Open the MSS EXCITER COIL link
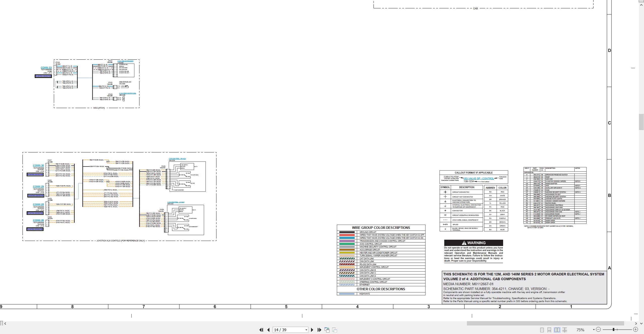Screen dimensions: 644x334 (128, 93)
